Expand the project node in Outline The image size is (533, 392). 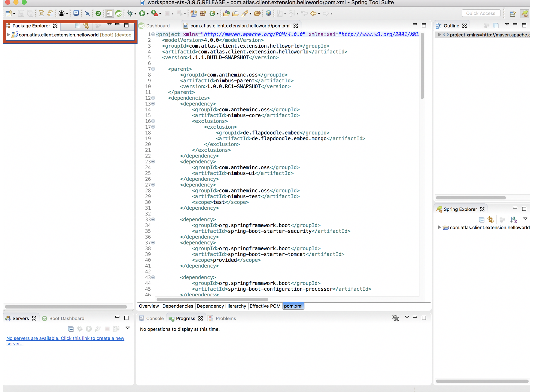pyautogui.click(x=439, y=35)
